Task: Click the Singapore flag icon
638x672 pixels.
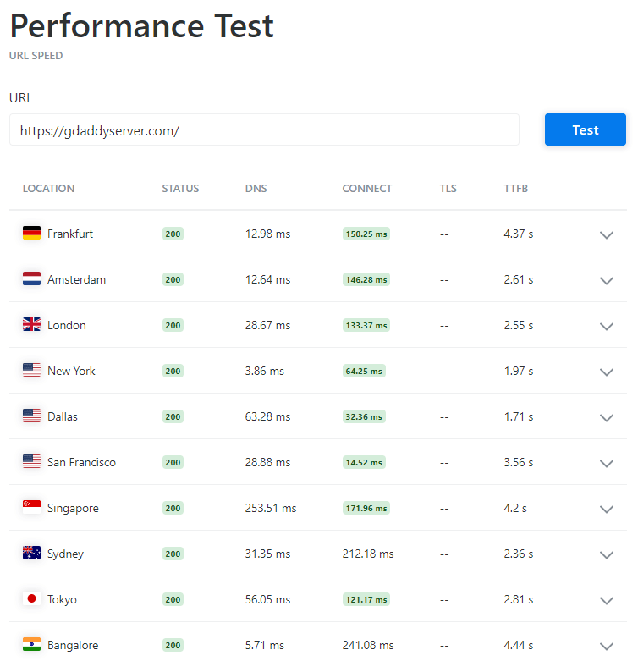Action: coord(31,508)
